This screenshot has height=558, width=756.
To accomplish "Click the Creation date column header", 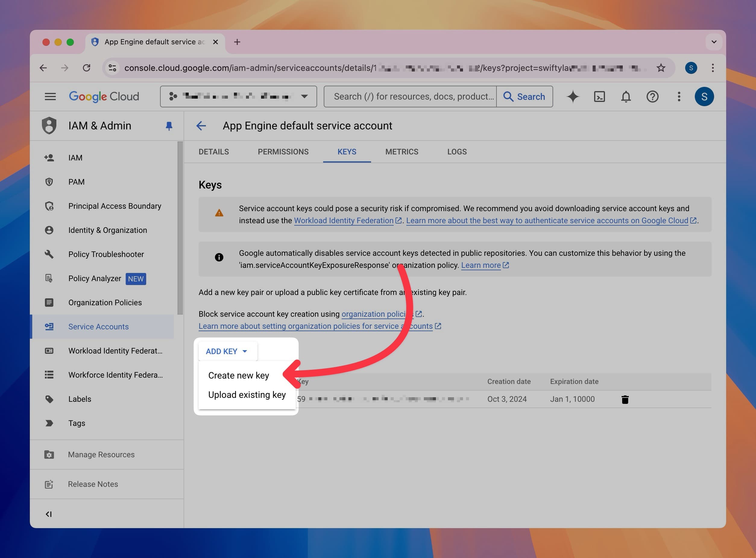I will (509, 382).
